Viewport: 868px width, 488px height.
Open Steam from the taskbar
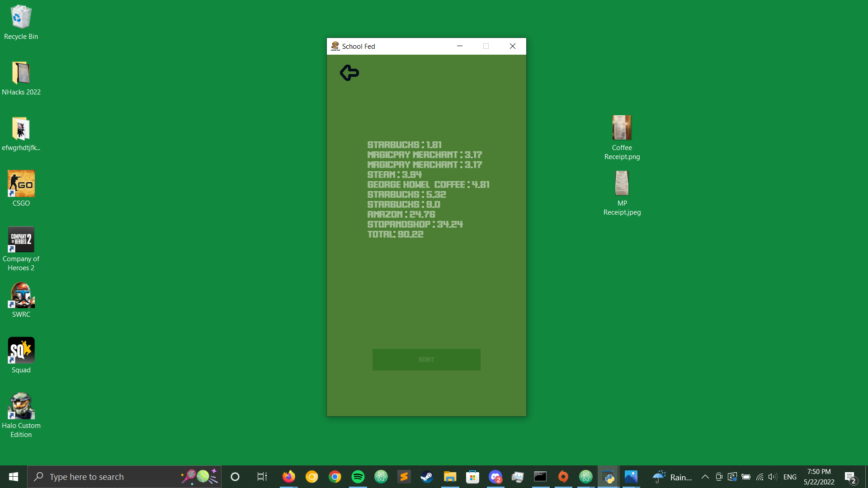(427, 477)
